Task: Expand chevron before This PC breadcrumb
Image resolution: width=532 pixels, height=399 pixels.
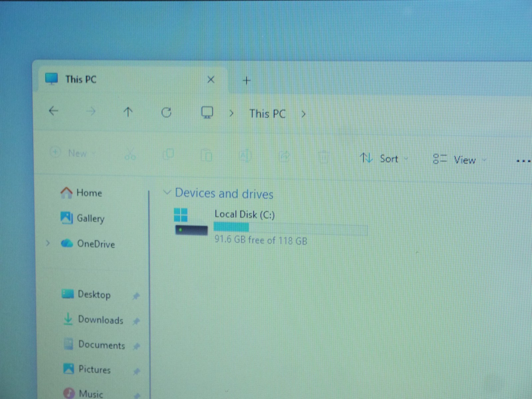Action: point(231,114)
